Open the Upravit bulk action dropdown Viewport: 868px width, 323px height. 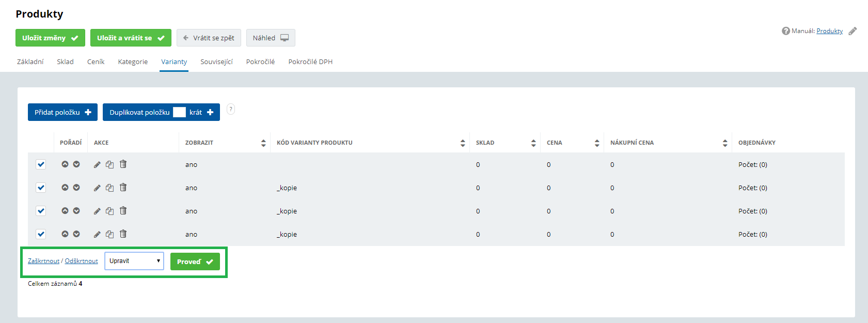point(134,261)
